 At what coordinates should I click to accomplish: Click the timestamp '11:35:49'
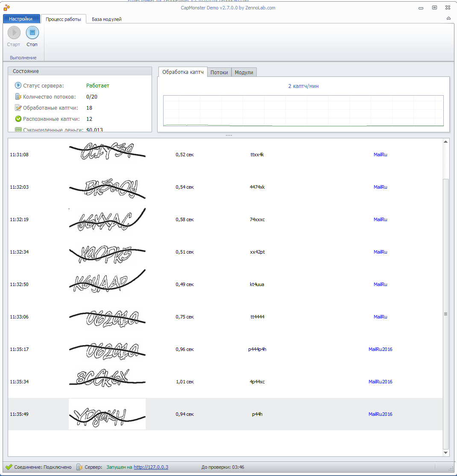(x=19, y=414)
